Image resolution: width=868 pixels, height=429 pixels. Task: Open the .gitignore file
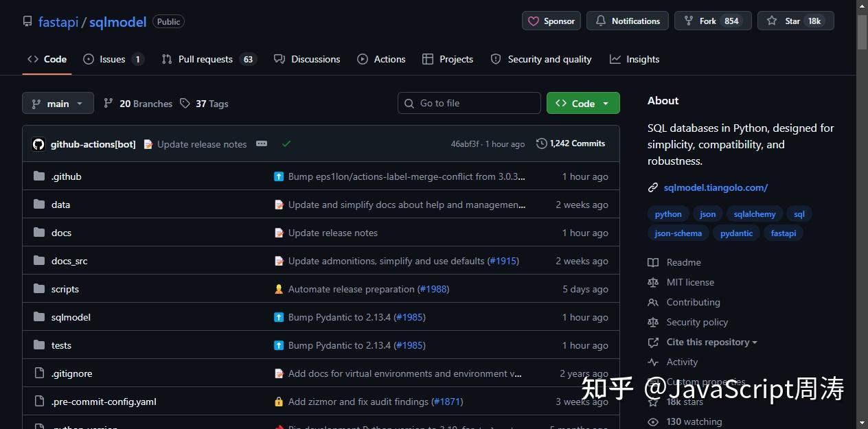[x=71, y=373]
